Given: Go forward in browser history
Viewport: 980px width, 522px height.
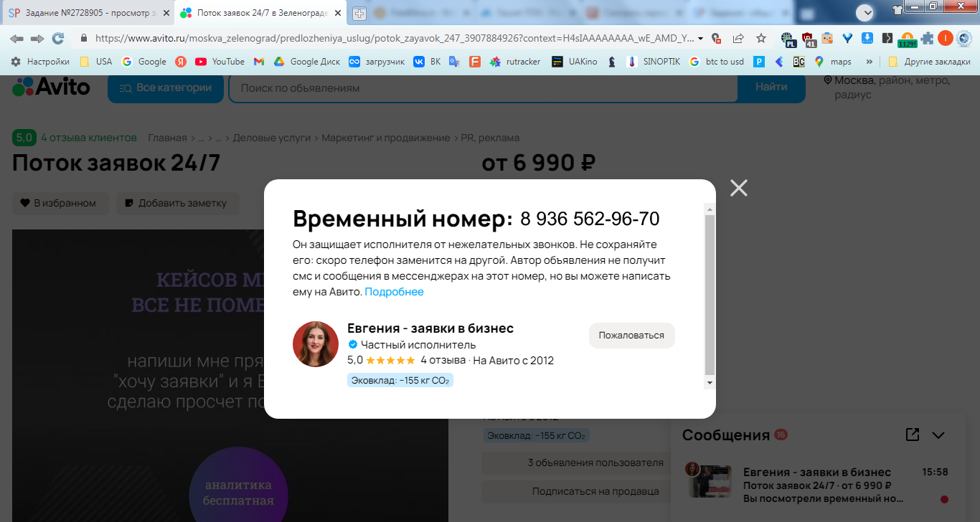Looking at the screenshot, I should point(37,38).
